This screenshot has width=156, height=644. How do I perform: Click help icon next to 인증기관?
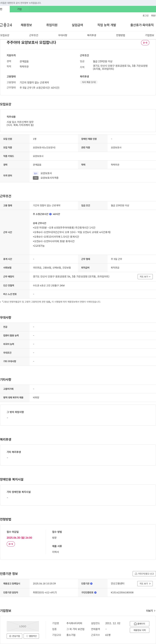(91, 583)
